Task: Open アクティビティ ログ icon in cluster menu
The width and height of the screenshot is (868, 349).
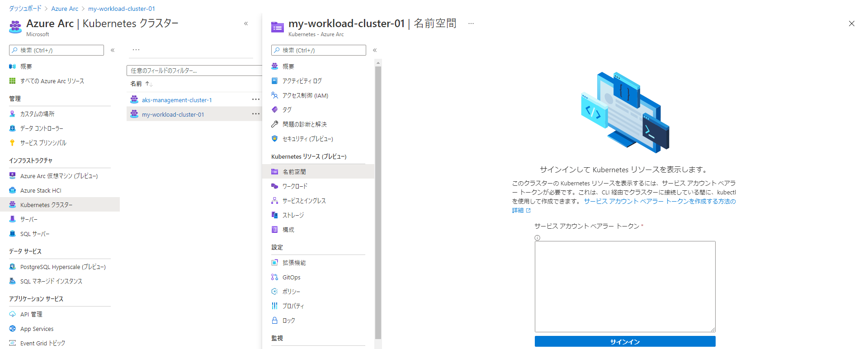Action: tap(274, 81)
